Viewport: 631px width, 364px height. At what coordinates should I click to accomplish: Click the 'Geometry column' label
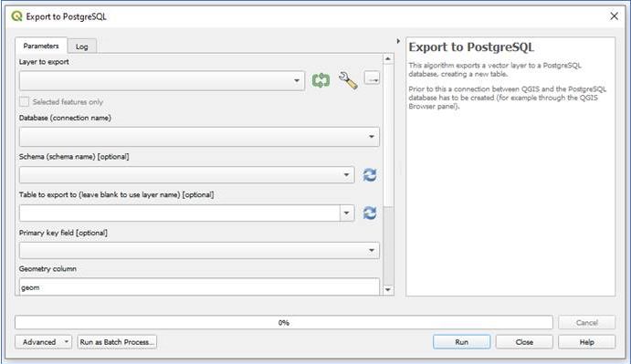point(47,269)
